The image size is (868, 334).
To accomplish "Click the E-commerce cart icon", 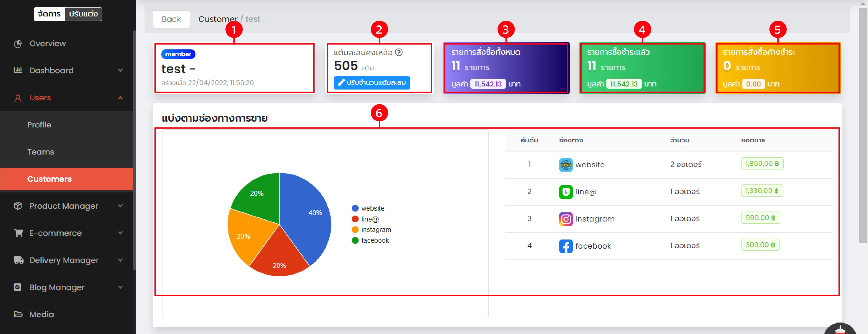I will click(18, 233).
